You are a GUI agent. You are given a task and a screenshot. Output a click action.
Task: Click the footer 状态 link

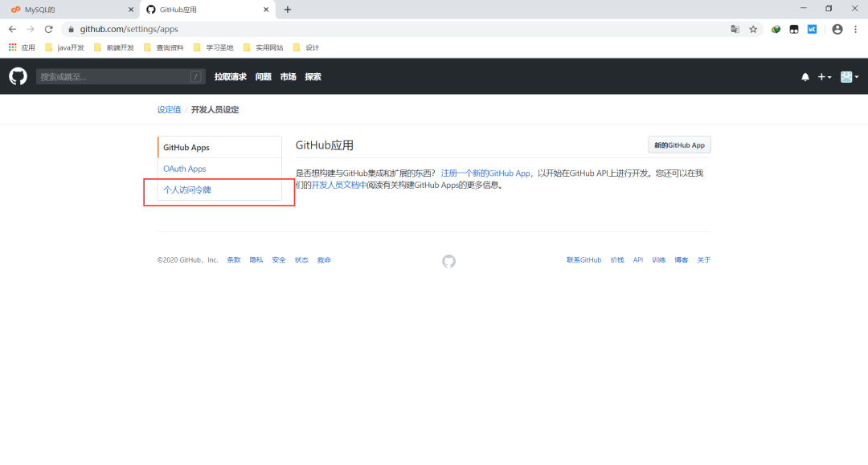[x=301, y=260]
